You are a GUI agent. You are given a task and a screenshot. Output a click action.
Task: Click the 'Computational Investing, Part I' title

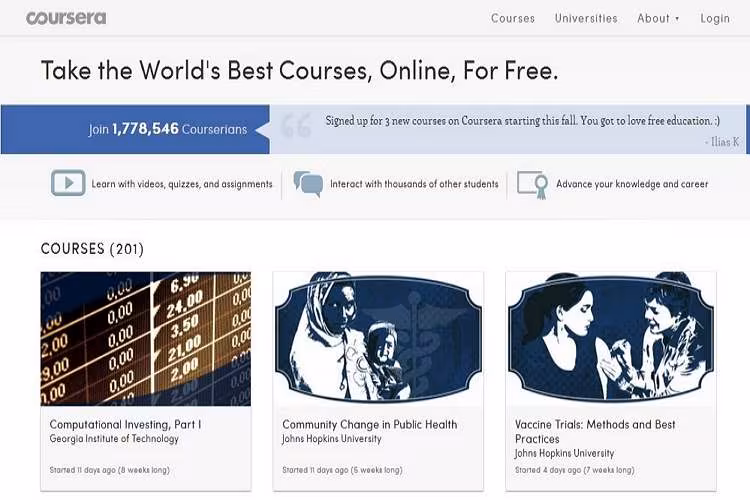125,424
